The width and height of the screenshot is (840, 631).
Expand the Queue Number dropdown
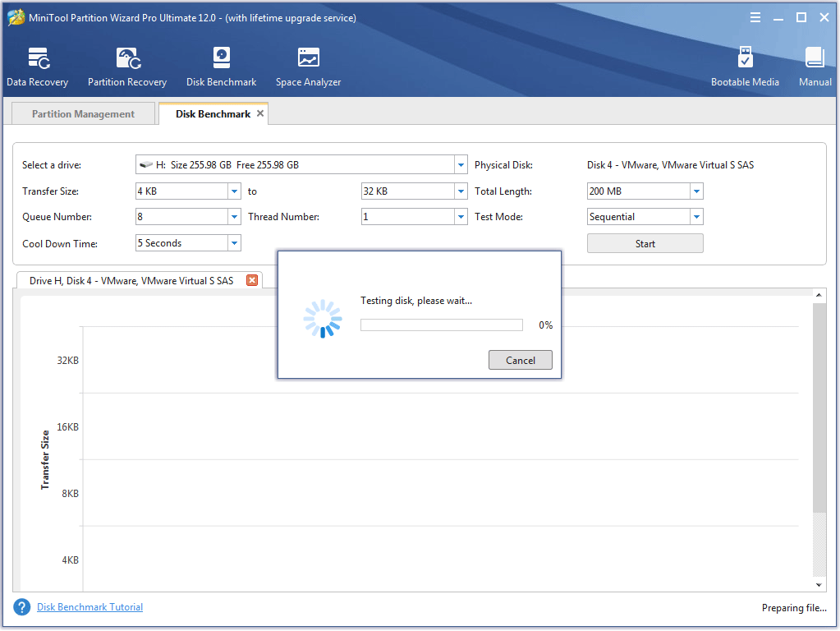(234, 217)
